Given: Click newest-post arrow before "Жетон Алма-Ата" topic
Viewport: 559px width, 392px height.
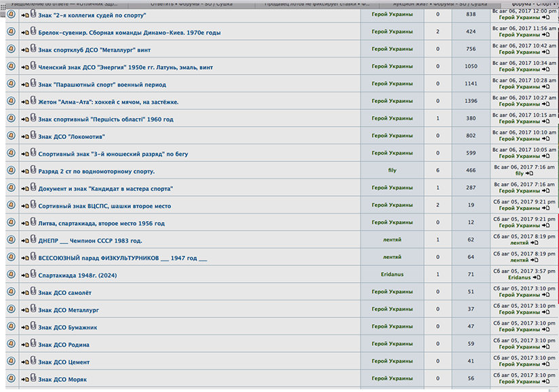Looking at the screenshot, I should click(23, 102).
